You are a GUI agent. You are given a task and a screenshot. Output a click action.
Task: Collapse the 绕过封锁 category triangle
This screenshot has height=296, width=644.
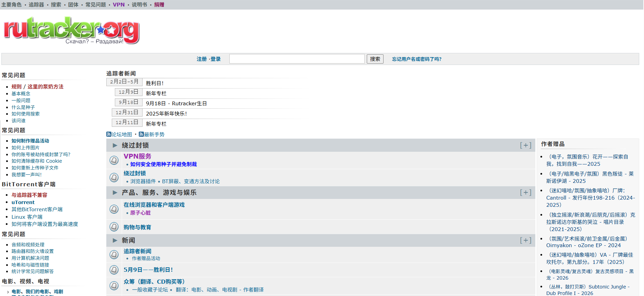(115, 145)
